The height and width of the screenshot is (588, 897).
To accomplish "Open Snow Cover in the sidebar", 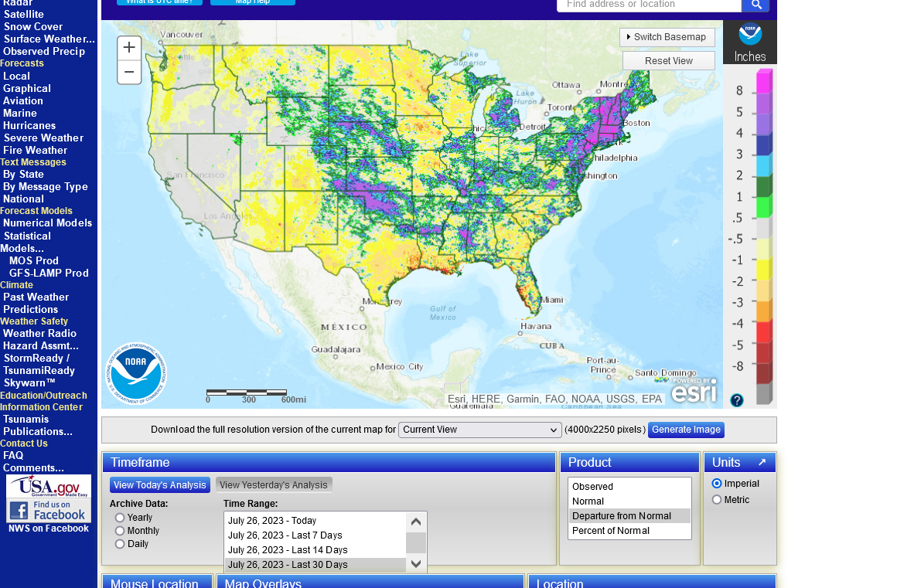I will 33,27.
